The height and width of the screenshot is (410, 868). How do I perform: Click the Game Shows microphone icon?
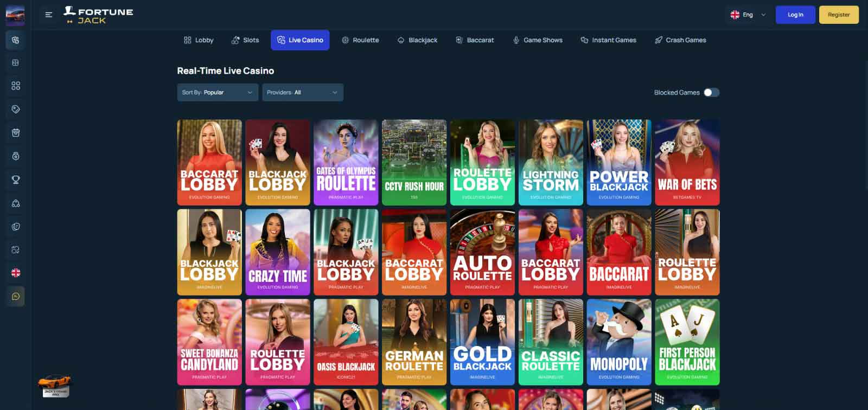[516, 40]
